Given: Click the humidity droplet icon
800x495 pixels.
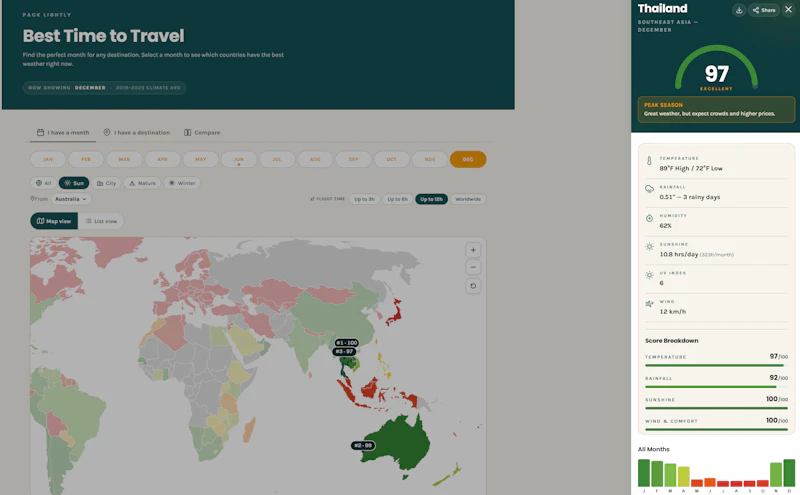Looking at the screenshot, I should point(649,218).
